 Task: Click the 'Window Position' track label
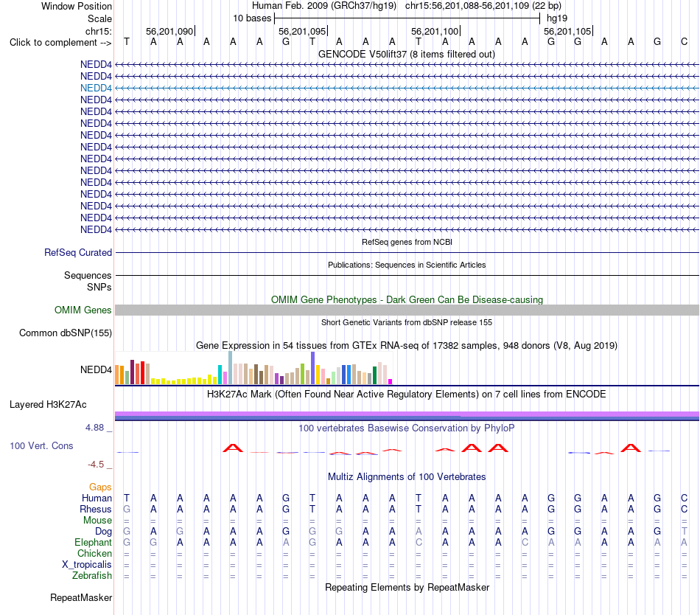tap(77, 6)
